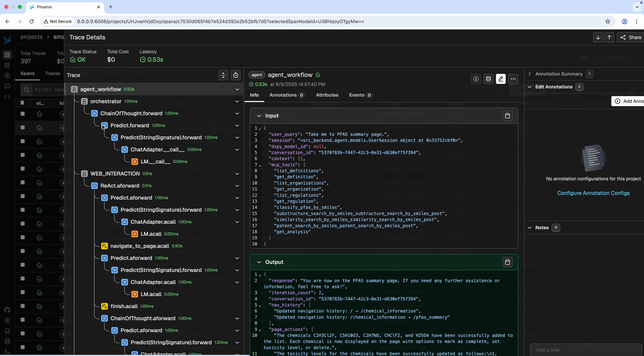
Task: Click the collapse-all spans icon in Trace header
Action: pos(223,75)
